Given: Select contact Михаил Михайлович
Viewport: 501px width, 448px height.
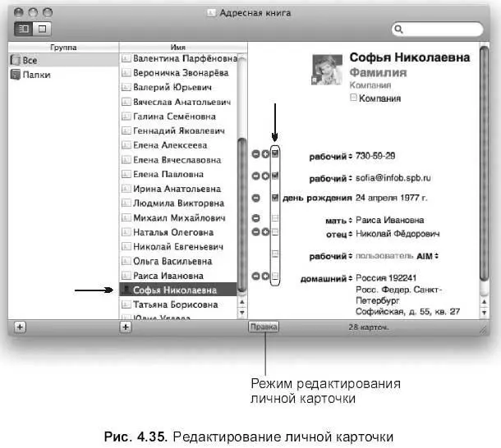Looking at the screenshot, I should coord(178,217).
